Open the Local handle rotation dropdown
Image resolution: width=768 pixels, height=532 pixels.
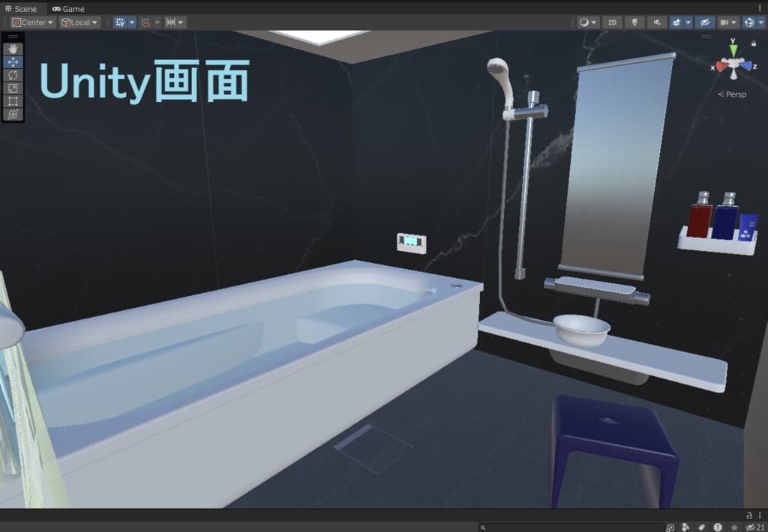pos(79,22)
